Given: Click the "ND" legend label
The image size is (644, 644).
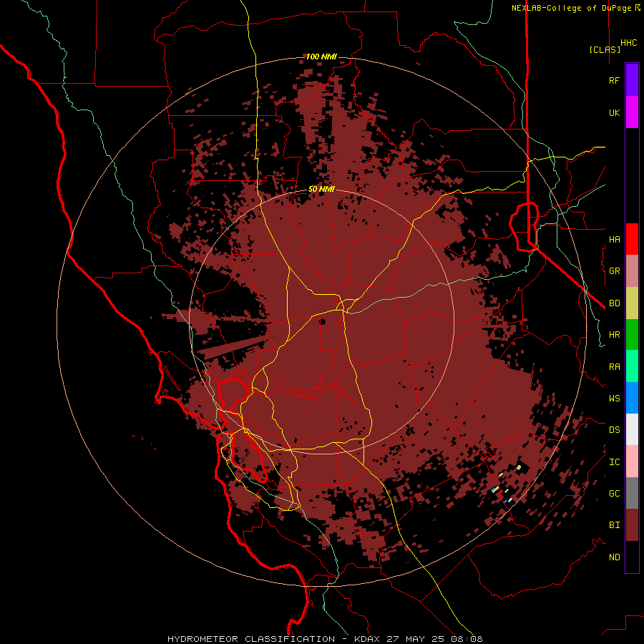Looking at the screenshot, I should pos(614,557).
